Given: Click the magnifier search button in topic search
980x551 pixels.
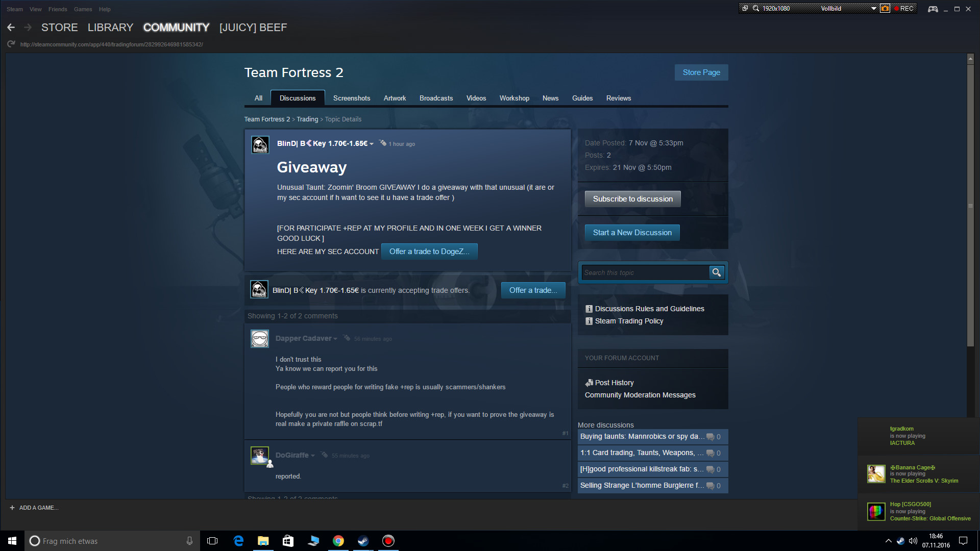Looking at the screenshot, I should point(717,272).
